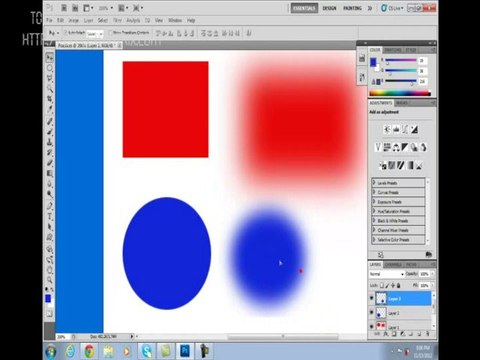Add a Brightness/Contrast adjustment

click(x=387, y=129)
